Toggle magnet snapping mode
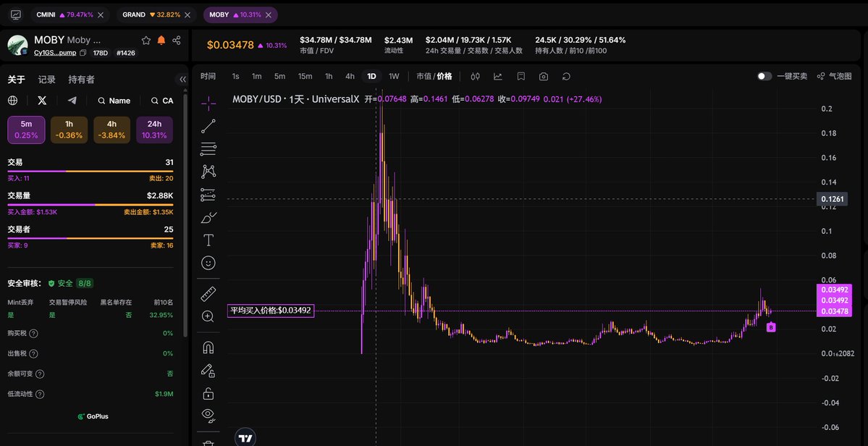868x446 pixels. (x=208, y=348)
